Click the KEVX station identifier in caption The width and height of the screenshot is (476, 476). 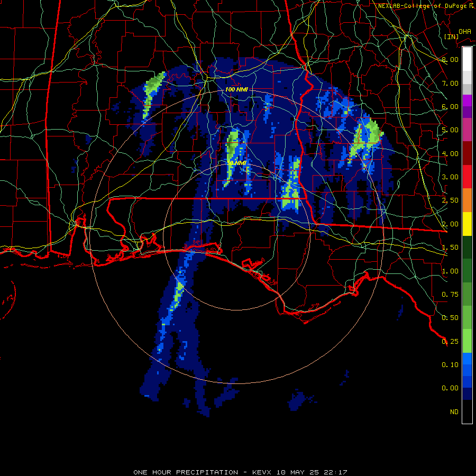(x=262, y=472)
